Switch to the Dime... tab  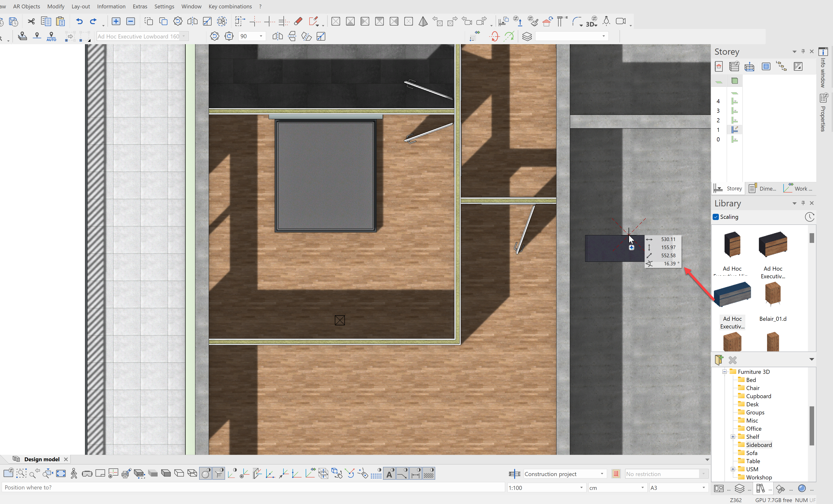pyautogui.click(x=762, y=189)
